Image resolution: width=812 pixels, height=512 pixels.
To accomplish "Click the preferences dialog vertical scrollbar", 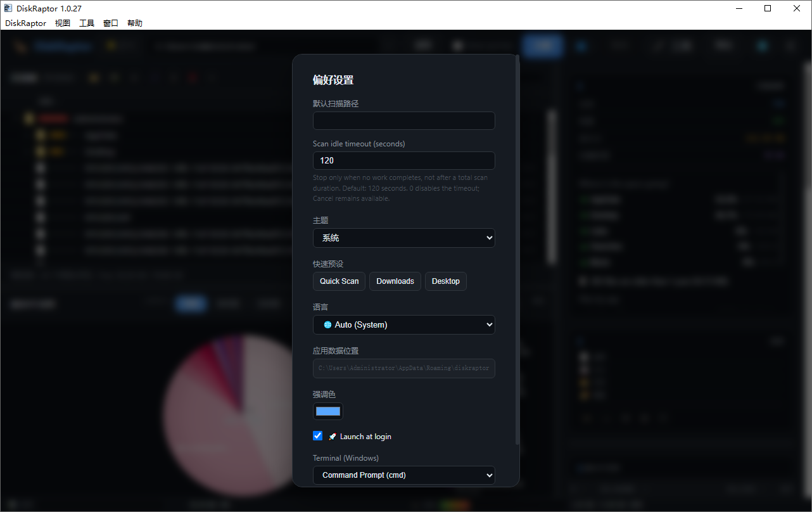I will pos(517,250).
